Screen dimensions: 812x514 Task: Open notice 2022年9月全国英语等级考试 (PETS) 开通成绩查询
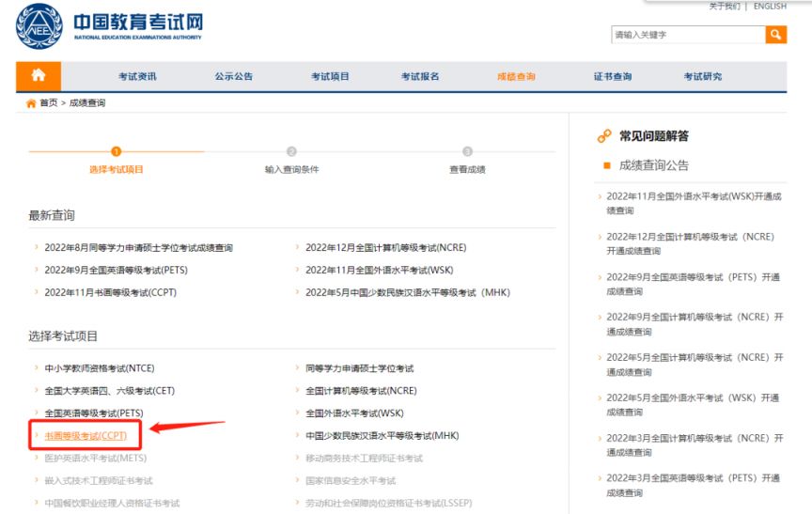click(693, 284)
